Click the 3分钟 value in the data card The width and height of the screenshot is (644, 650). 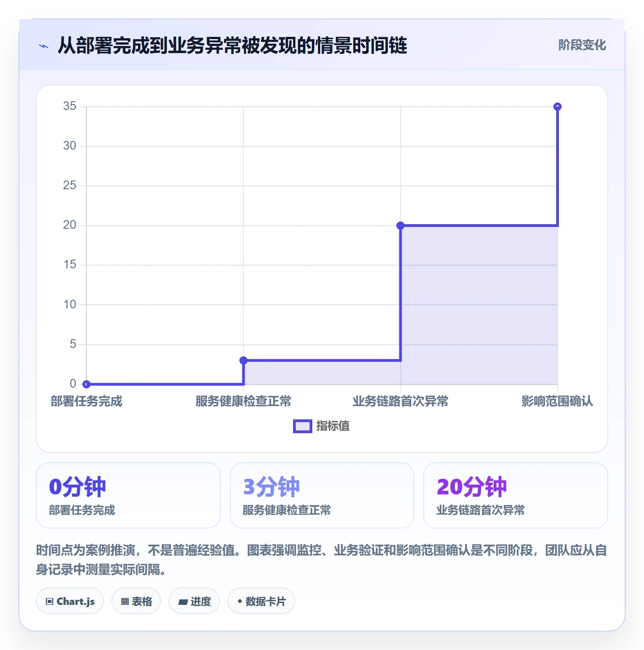coord(271,487)
